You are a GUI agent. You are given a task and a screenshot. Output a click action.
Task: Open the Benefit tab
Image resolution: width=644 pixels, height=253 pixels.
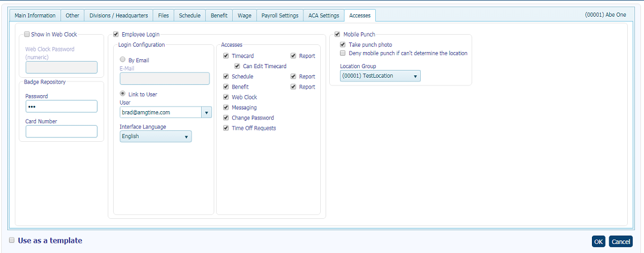coord(219,15)
